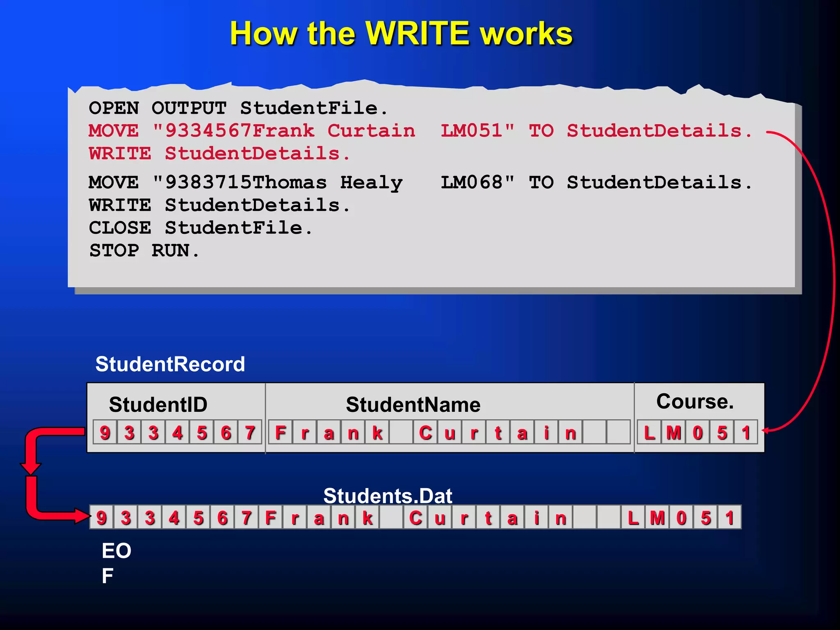Select the 'CLOSE StudentFile.' line
The image size is (840, 630).
pyautogui.click(x=201, y=228)
